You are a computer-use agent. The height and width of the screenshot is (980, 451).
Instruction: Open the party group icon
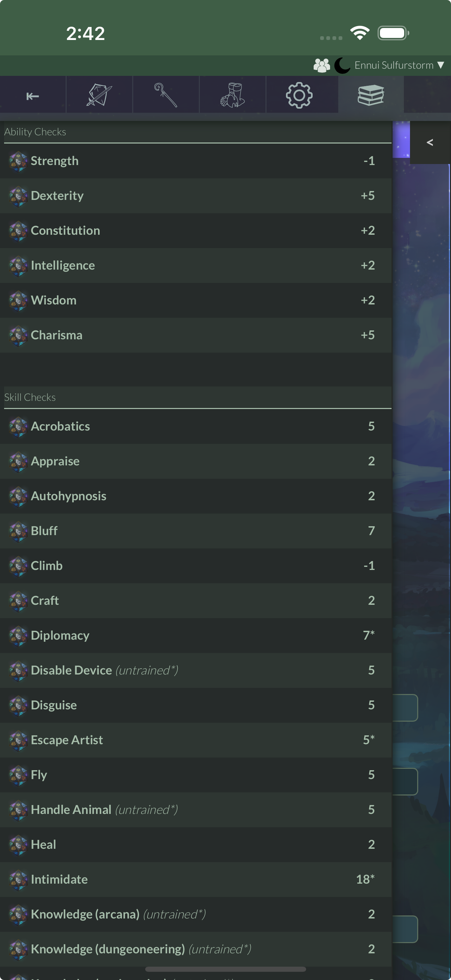[322, 65]
